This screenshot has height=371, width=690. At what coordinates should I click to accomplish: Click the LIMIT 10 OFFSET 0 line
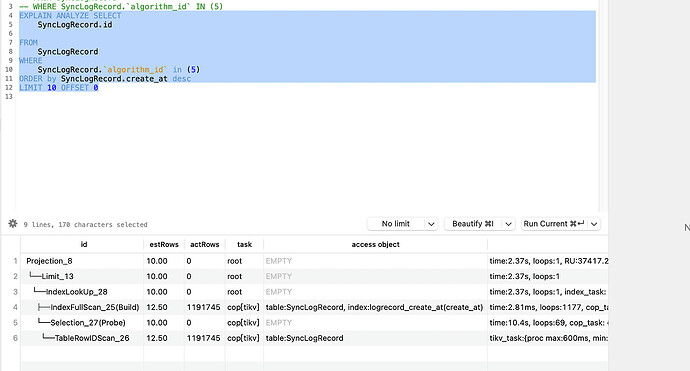pos(59,88)
